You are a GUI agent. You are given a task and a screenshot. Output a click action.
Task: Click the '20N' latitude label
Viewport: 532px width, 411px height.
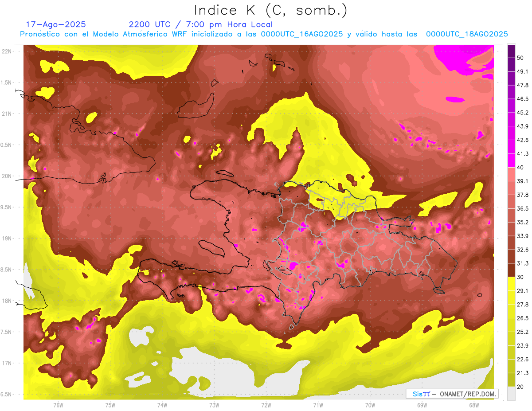(8, 176)
